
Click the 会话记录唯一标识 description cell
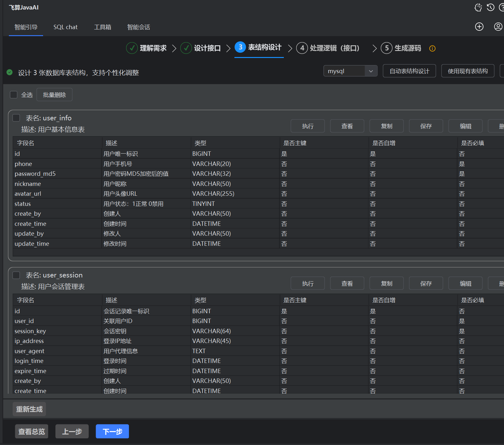click(146, 311)
